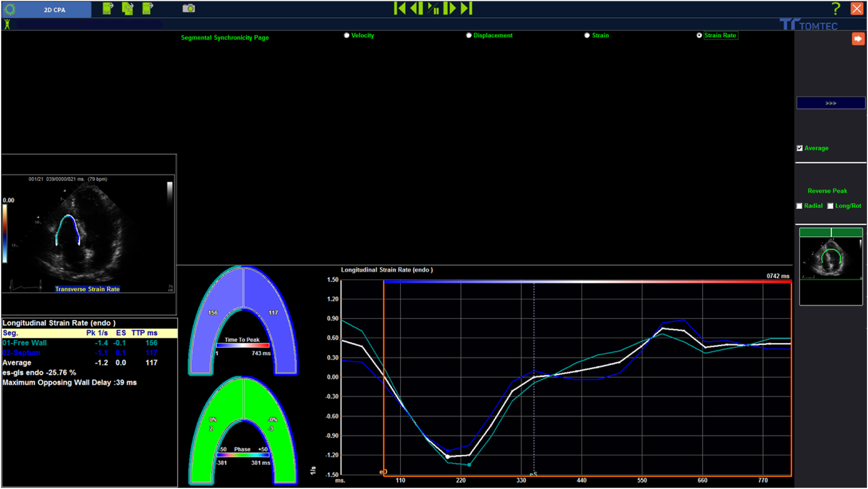Enable Radial reverse peak checkbox

(799, 206)
